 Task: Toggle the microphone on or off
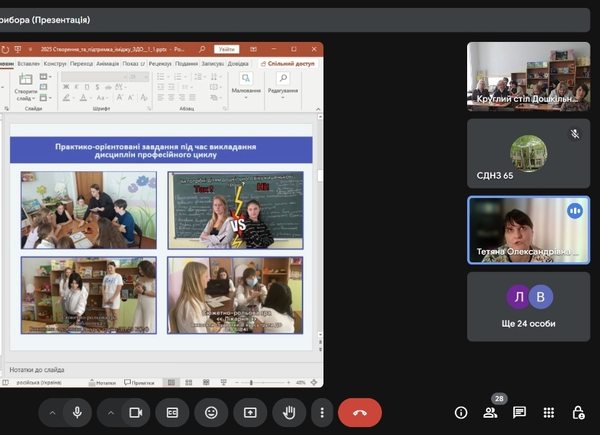76,412
